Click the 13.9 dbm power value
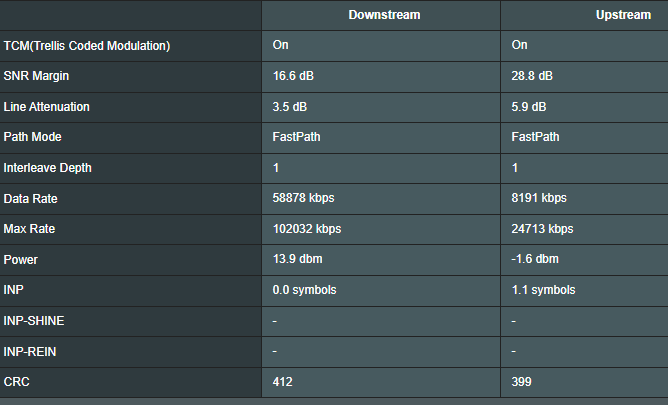This screenshot has width=668, height=405. point(297,259)
